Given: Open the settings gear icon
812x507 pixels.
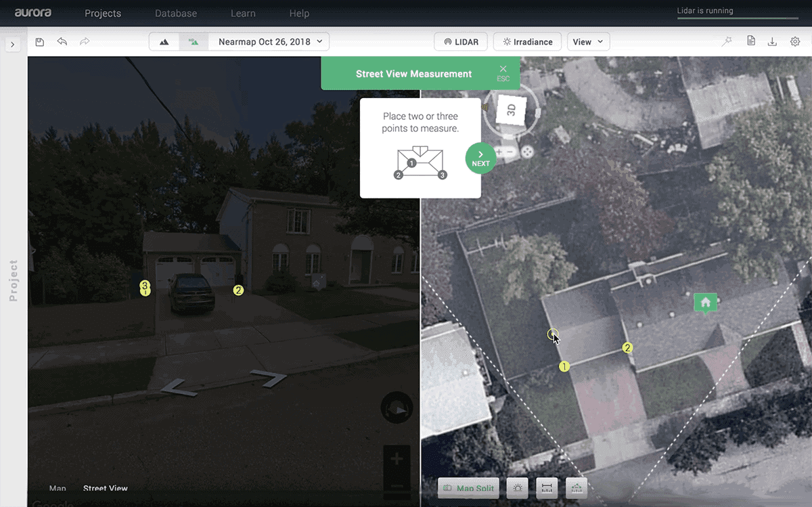Looking at the screenshot, I should (795, 42).
